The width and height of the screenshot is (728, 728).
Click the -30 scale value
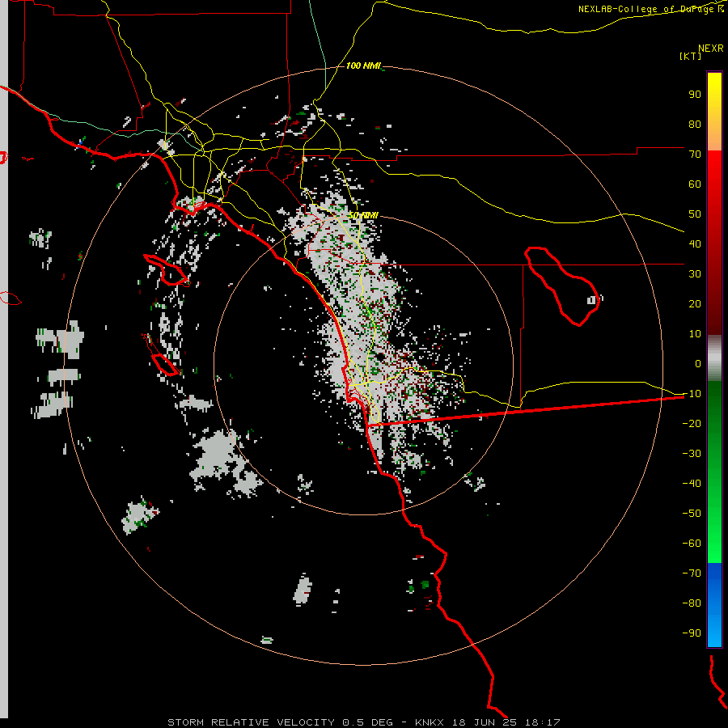692,454
